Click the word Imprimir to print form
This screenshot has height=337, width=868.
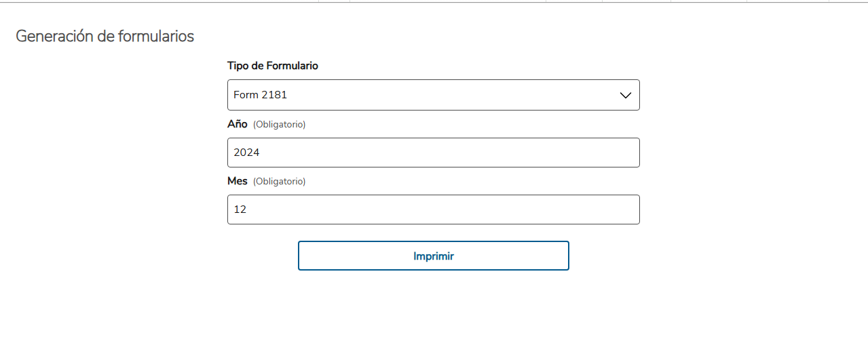click(434, 256)
